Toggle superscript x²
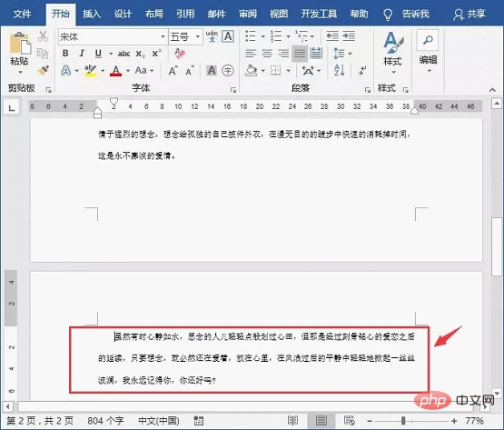 [x=156, y=53]
